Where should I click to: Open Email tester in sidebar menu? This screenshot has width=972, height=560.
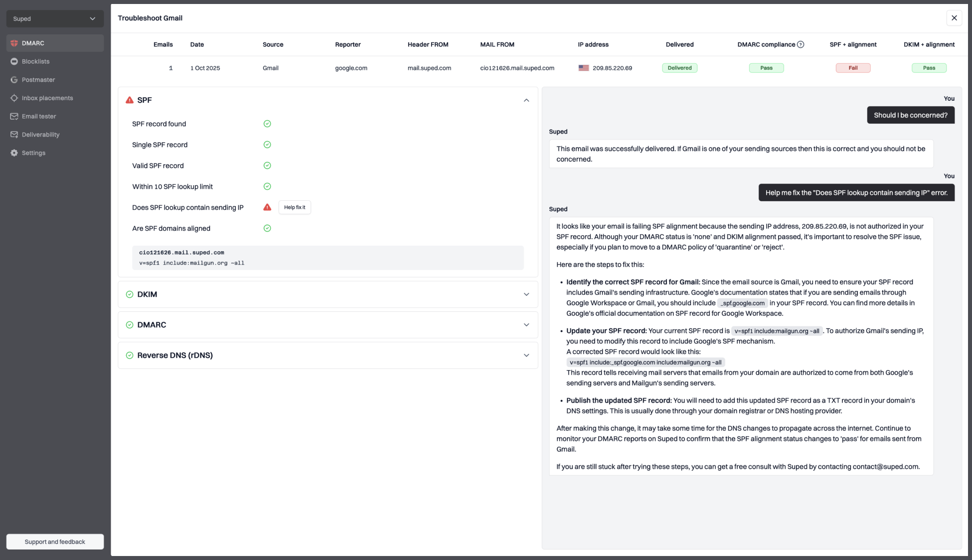(39, 117)
